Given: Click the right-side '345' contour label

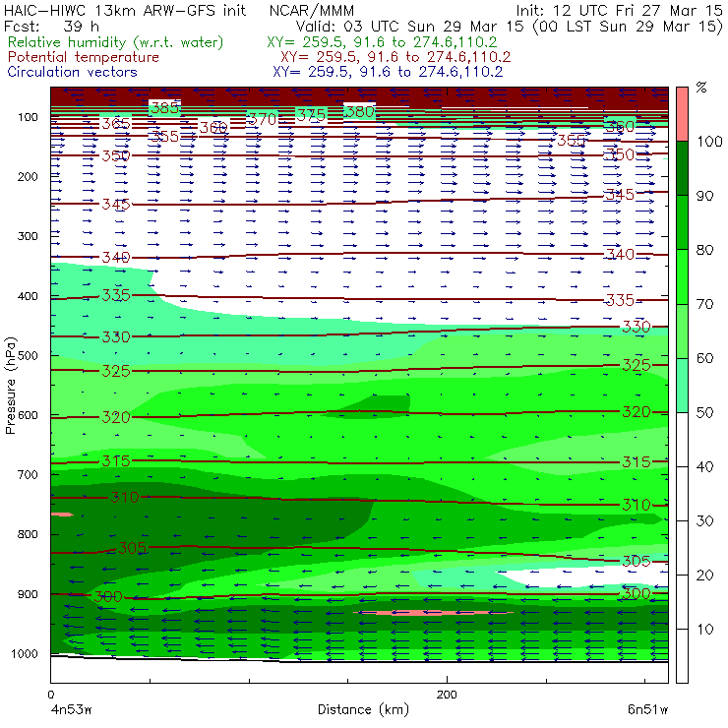Looking at the screenshot, I should click(620, 194).
